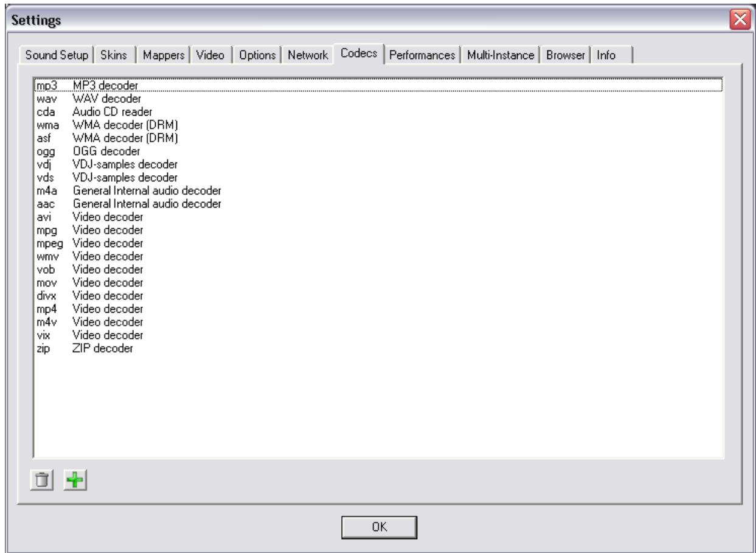Add a new codec with green plus

(x=77, y=481)
